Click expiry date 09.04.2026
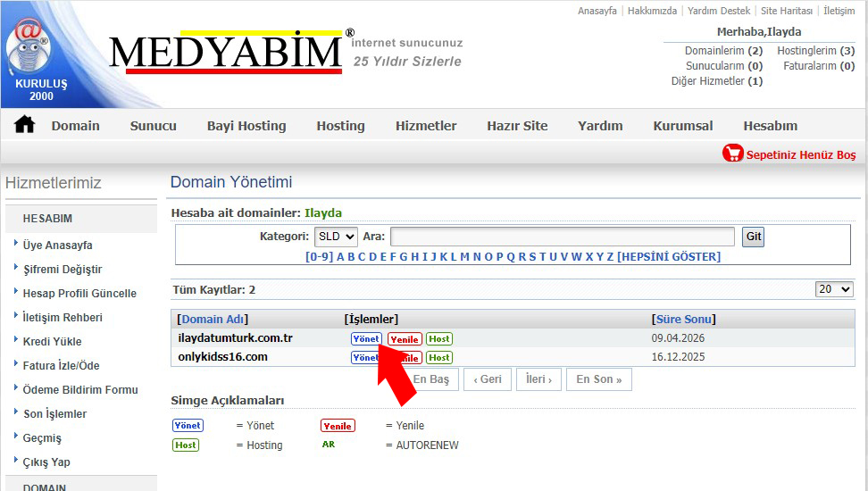Image resolution: width=868 pixels, height=491 pixels. (x=678, y=338)
